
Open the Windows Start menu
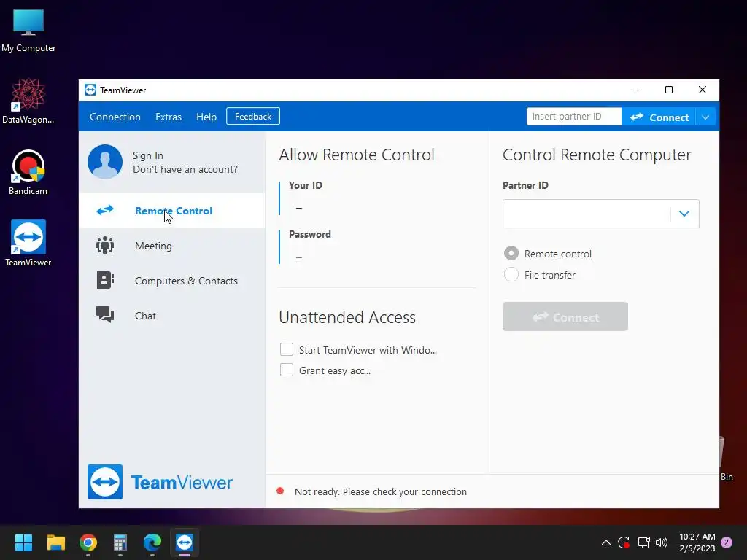(23, 542)
